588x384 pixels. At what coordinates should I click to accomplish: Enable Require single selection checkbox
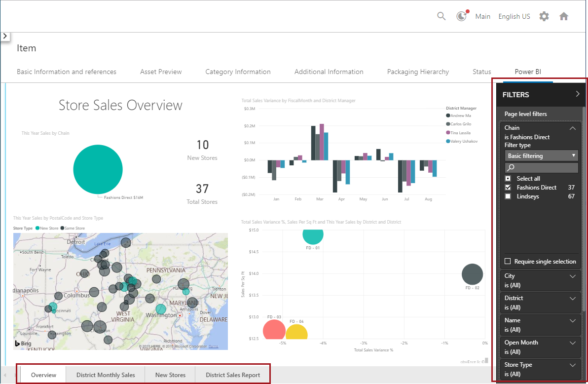point(508,262)
